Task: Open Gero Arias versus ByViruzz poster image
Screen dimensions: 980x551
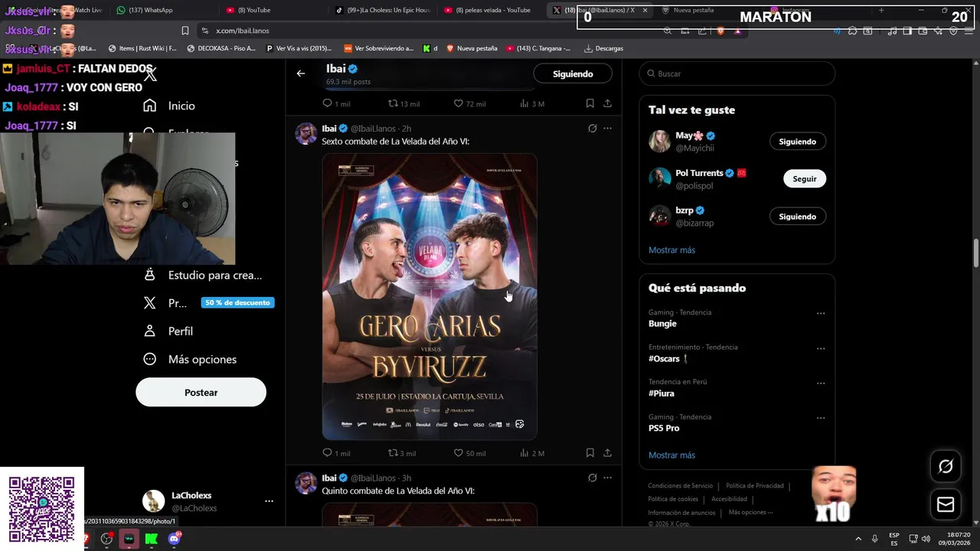Action: [430, 297]
